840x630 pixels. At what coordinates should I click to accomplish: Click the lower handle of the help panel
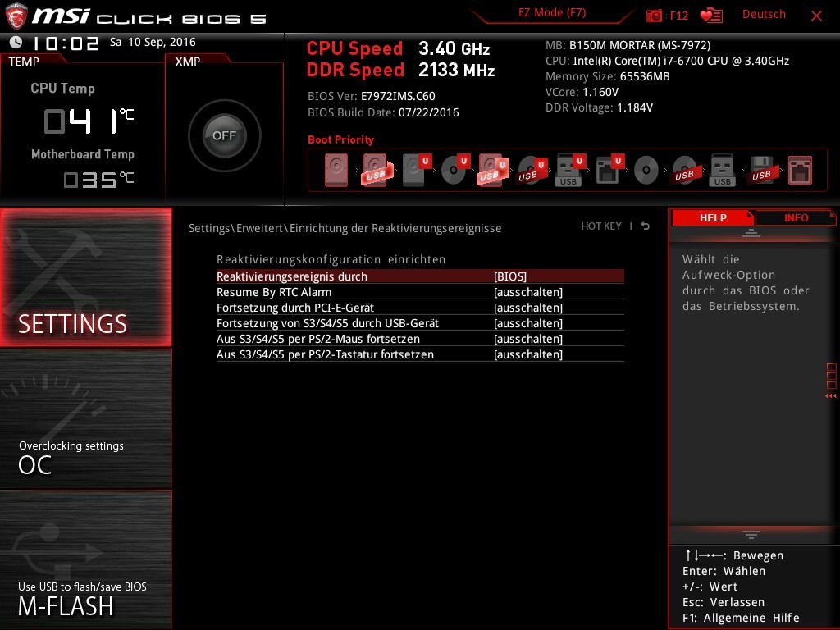tap(751, 534)
